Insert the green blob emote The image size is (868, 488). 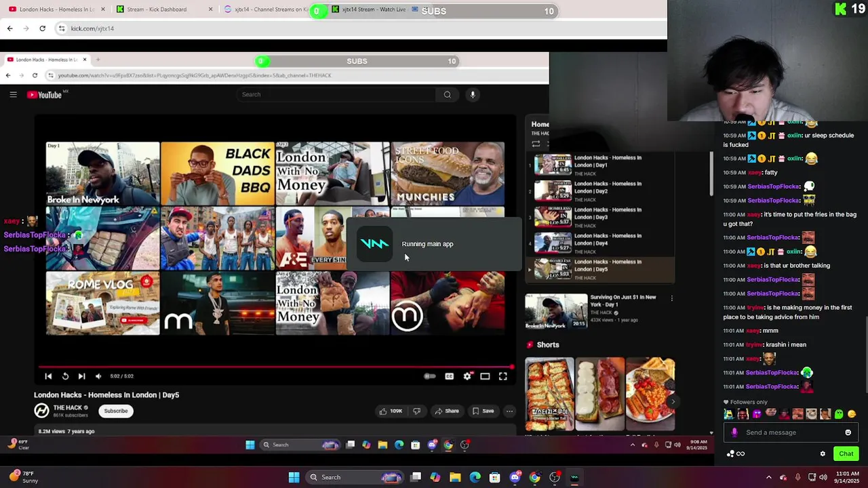[839, 414]
